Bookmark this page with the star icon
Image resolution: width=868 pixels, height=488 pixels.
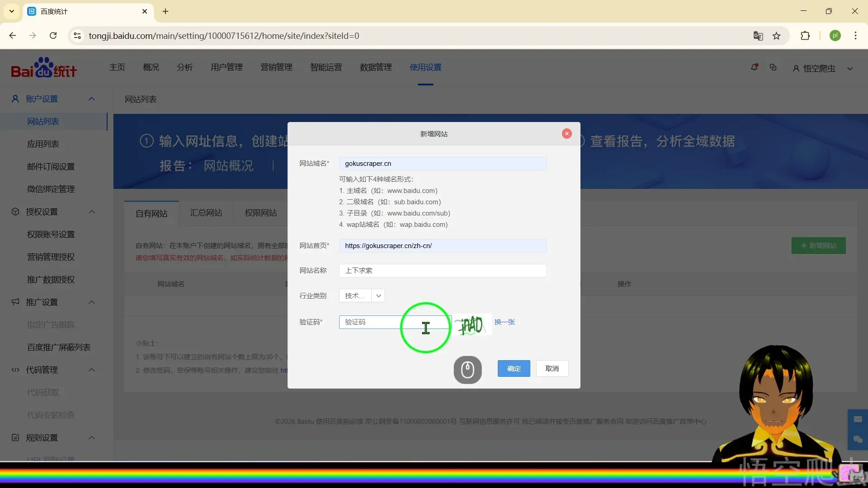pyautogui.click(x=777, y=36)
